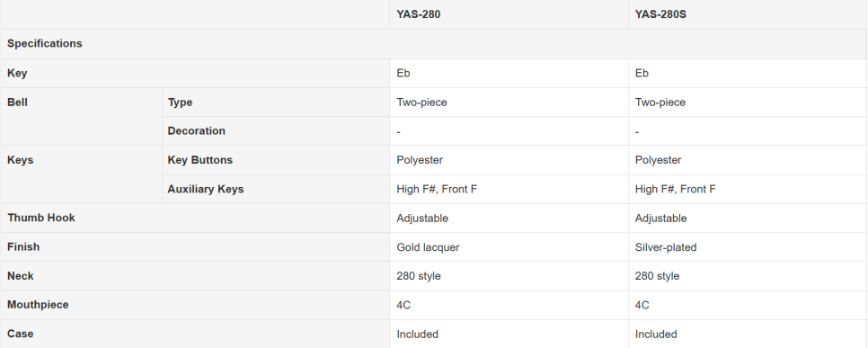The image size is (868, 348).
Task: Click the Case row label
Action: click(x=20, y=334)
